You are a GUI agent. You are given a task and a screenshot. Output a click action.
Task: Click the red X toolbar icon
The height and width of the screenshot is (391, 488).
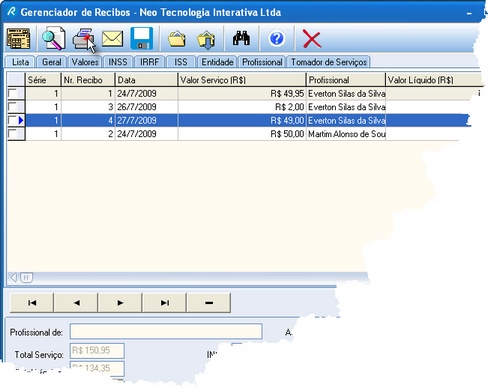click(x=312, y=39)
